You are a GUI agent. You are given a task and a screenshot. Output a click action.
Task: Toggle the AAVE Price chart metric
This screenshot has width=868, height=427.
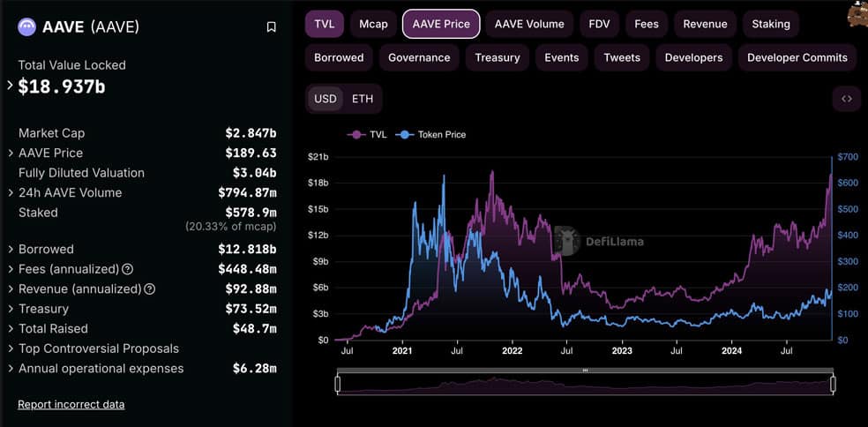441,24
